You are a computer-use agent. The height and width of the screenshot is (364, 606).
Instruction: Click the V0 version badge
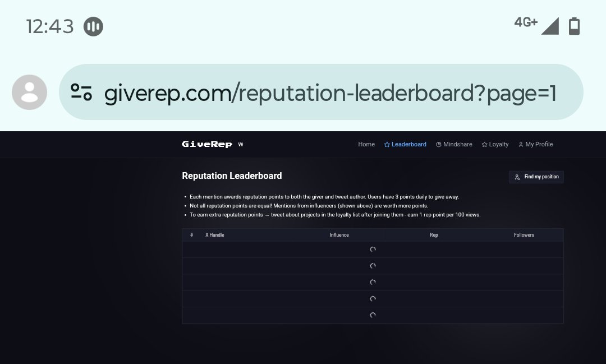coord(241,145)
